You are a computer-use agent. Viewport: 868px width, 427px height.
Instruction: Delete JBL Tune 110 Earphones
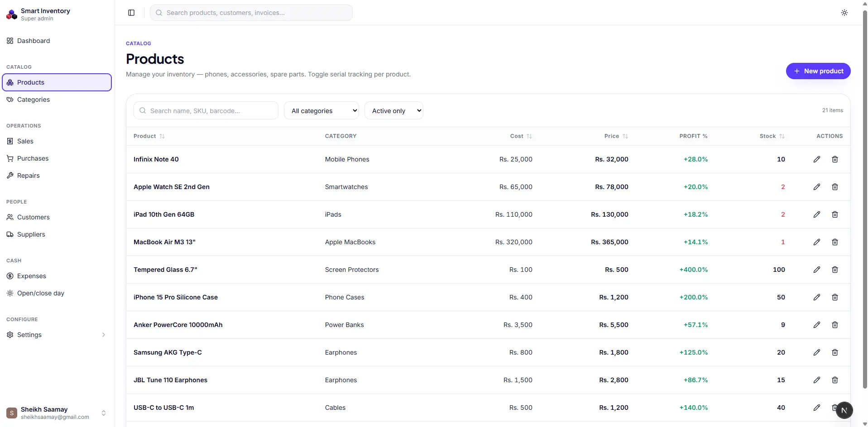[x=835, y=380]
